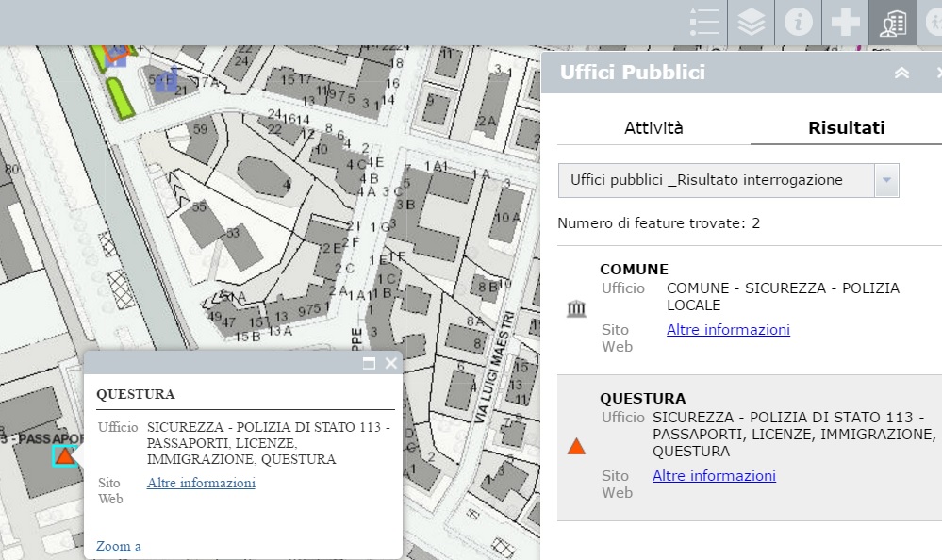The height and width of the screenshot is (560, 942).
Task: Maximize the QUESTURA popup window
Action: [369, 363]
